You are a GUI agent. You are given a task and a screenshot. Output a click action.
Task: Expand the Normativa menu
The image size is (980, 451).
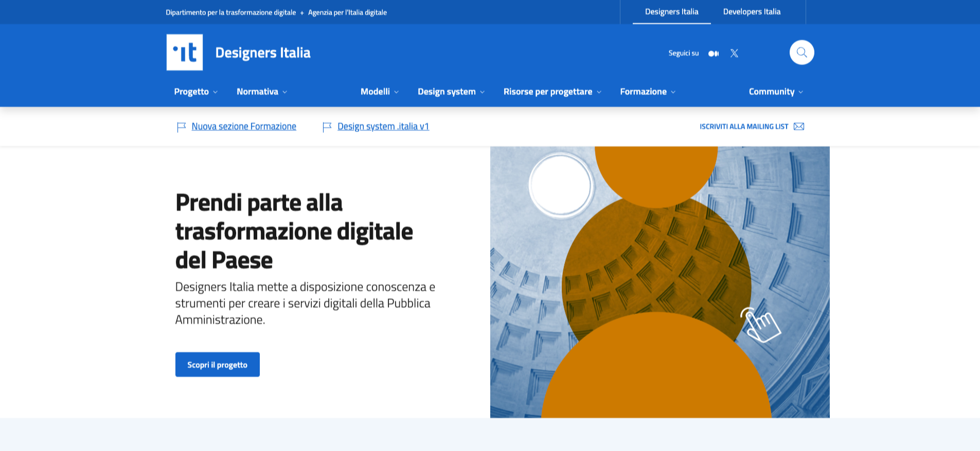(262, 92)
